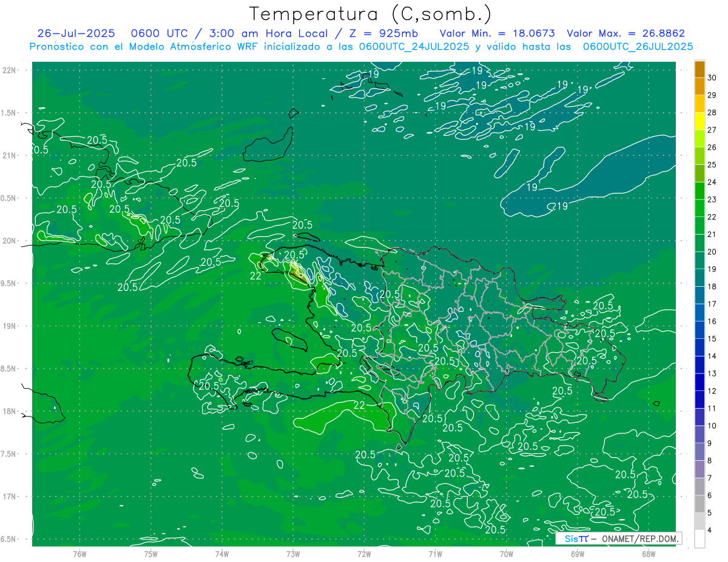Click the 69W longitude axis label

578,554
